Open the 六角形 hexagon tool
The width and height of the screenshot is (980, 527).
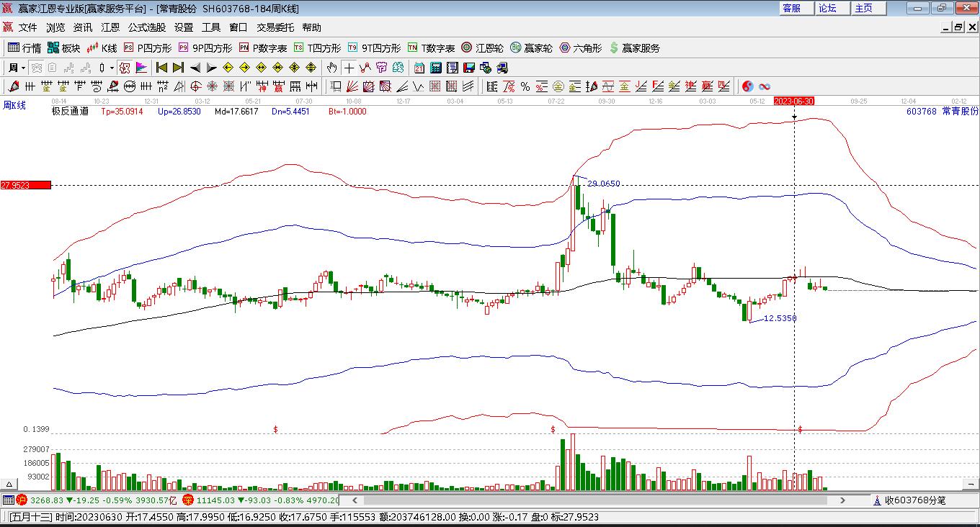click(581, 48)
